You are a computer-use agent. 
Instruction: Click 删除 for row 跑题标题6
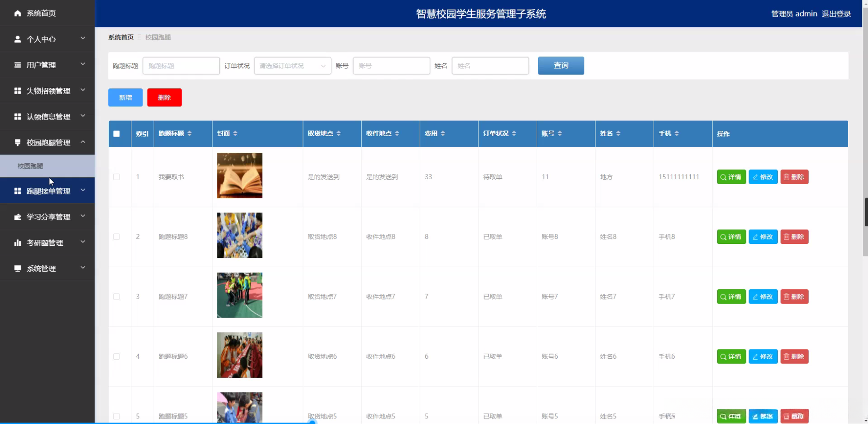tap(794, 356)
